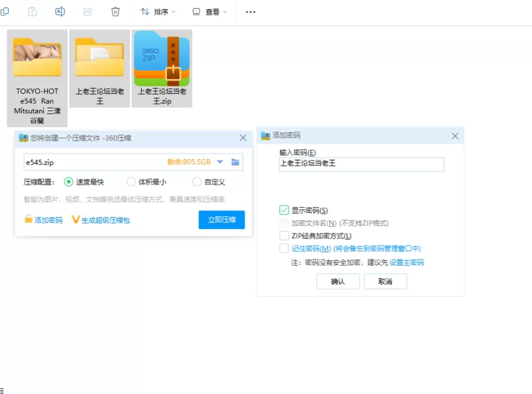Click the V icon beside 生成超级压缩包
Viewport: 532px width, 394px height.
click(x=75, y=220)
